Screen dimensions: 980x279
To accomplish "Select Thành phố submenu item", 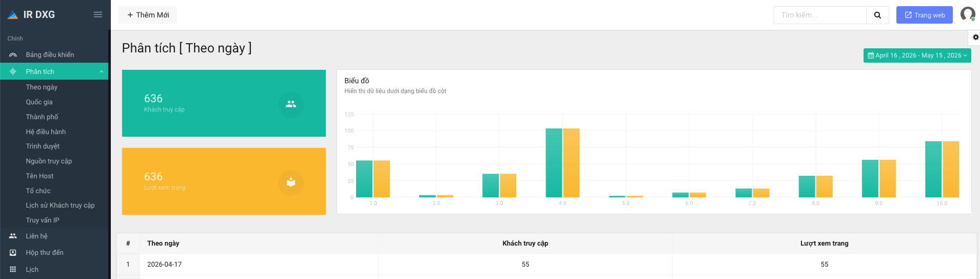I will 42,117.
